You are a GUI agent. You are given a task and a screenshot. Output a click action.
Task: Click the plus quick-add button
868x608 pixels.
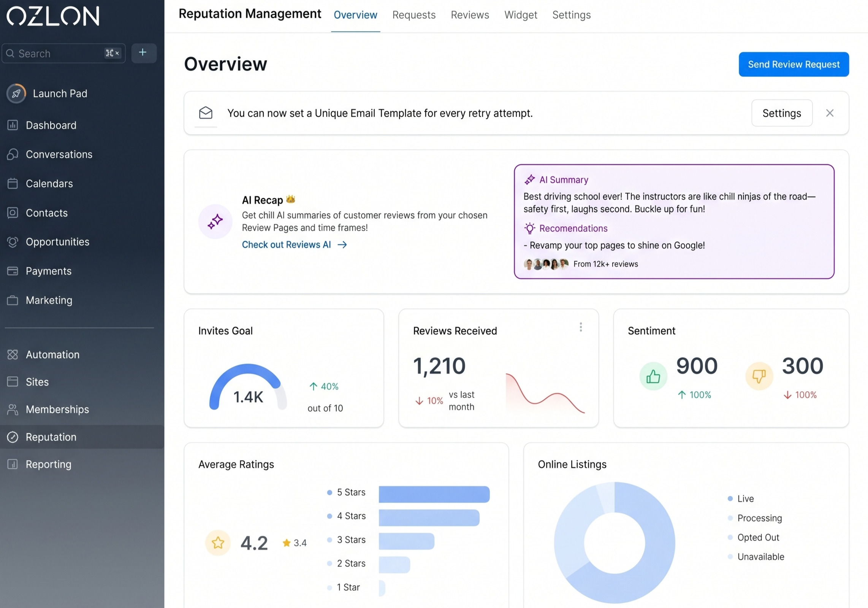coord(144,53)
